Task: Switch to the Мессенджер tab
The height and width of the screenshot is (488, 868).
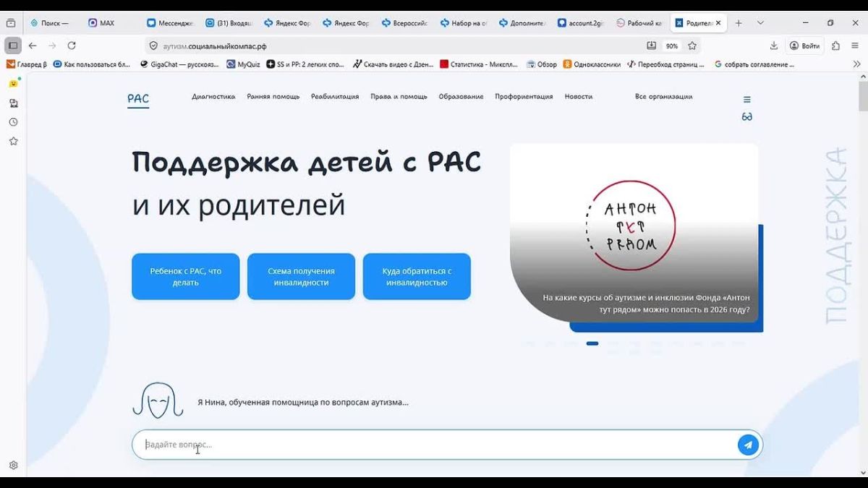Action: [171, 23]
